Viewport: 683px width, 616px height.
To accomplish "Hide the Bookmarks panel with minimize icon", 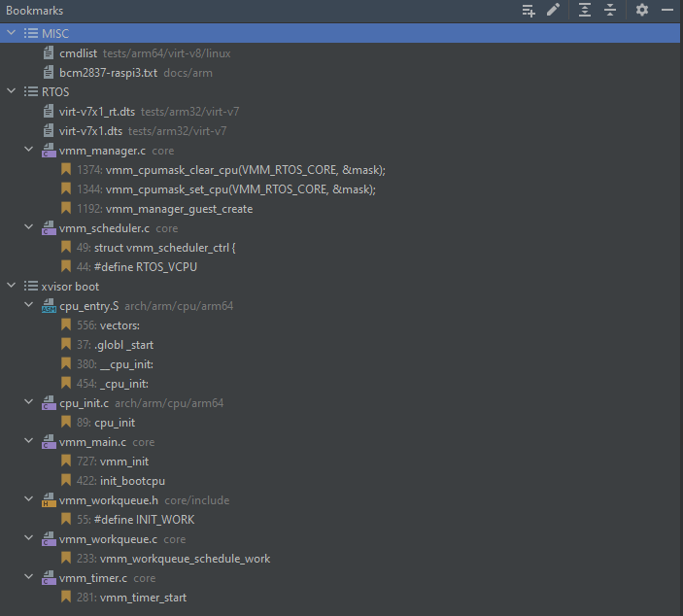I will pos(667,10).
